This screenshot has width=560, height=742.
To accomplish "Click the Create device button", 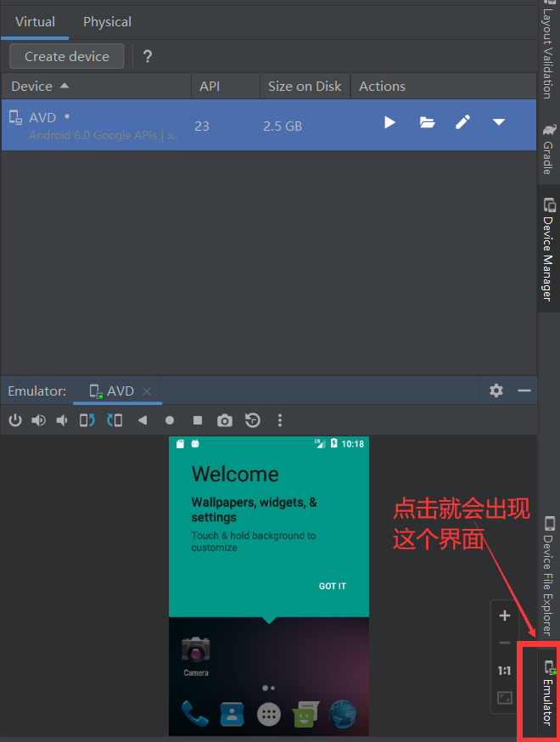I will point(67,56).
